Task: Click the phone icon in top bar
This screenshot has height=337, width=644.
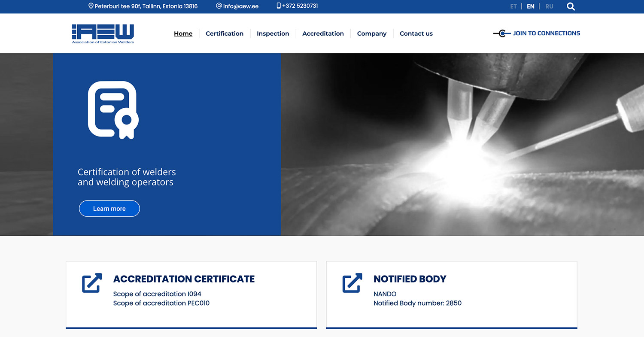Action: [x=279, y=6]
